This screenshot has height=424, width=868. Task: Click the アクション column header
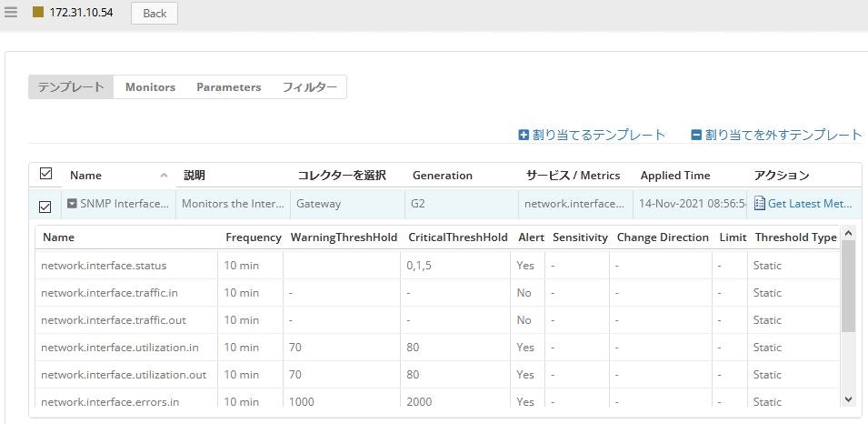[782, 175]
